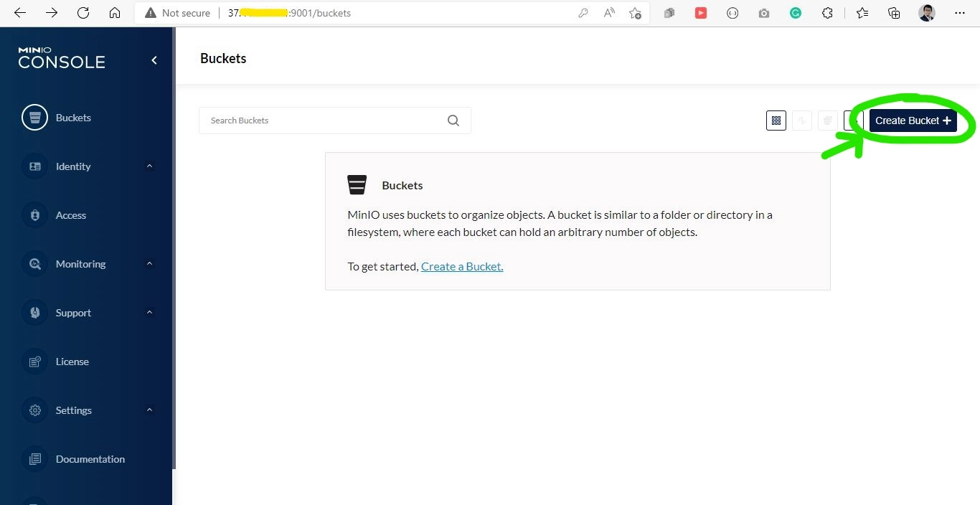980x505 pixels.
Task: Click the disabled set replication icon
Action: tap(802, 121)
